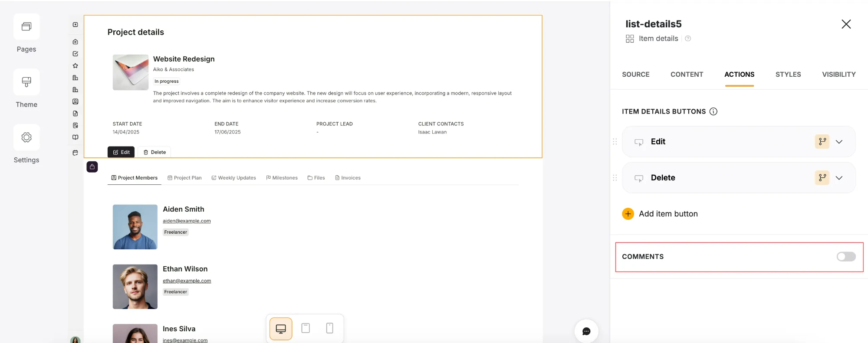Open the Weekly Updates tab

[x=233, y=178]
